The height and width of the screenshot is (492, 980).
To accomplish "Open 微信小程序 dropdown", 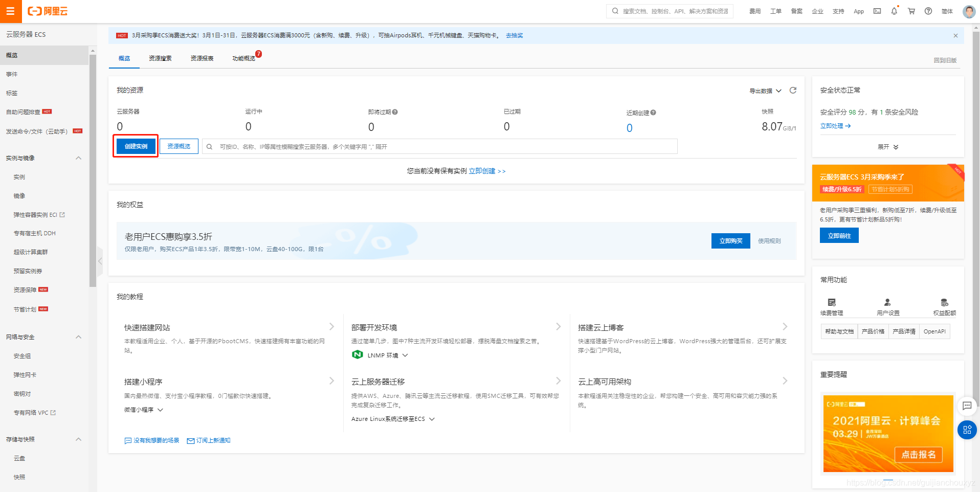I will coord(144,410).
